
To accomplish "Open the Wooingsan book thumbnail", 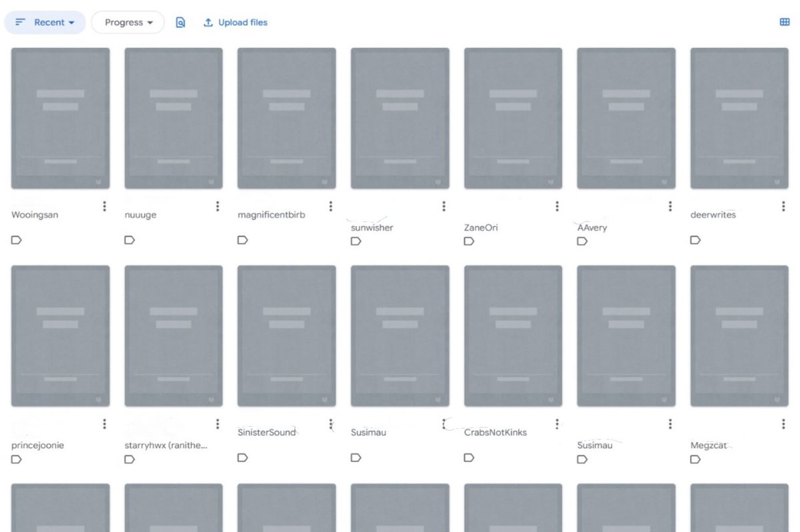I will [x=61, y=119].
